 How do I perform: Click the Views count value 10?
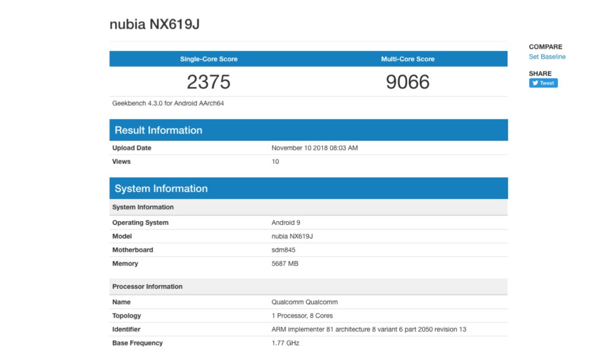275,162
